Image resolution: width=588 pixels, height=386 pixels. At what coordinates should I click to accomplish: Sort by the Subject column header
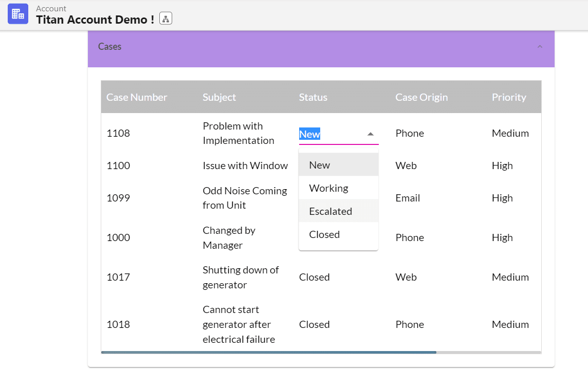click(219, 97)
